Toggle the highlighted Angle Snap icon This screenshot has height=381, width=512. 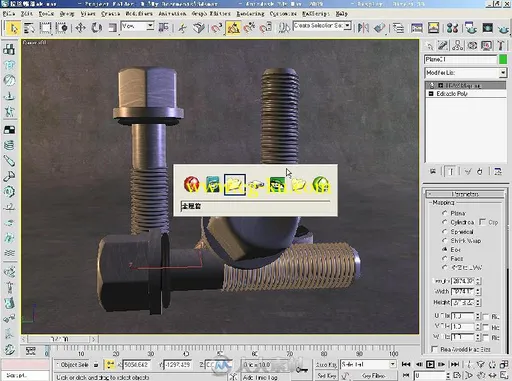tap(233, 28)
